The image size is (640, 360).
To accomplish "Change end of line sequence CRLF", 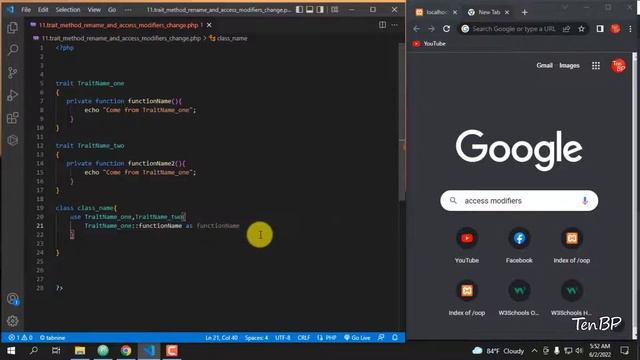I will pos(304,338).
